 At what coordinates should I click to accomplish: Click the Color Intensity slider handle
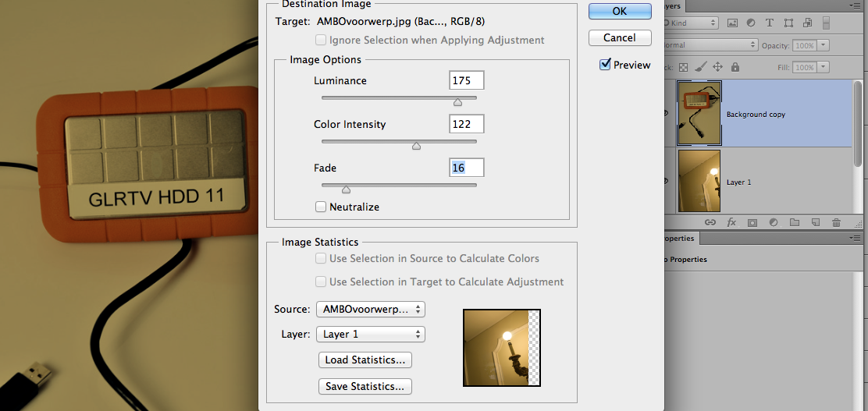[416, 146]
